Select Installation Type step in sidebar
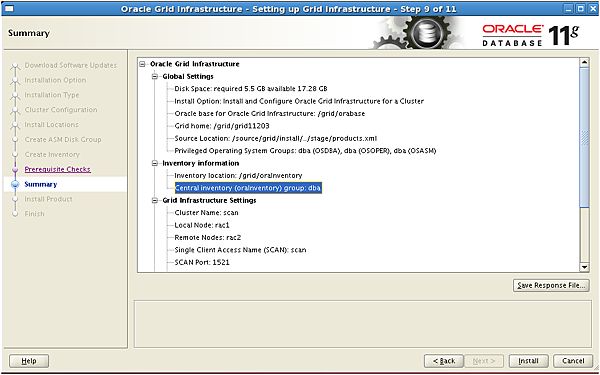600x375 pixels. tap(52, 95)
